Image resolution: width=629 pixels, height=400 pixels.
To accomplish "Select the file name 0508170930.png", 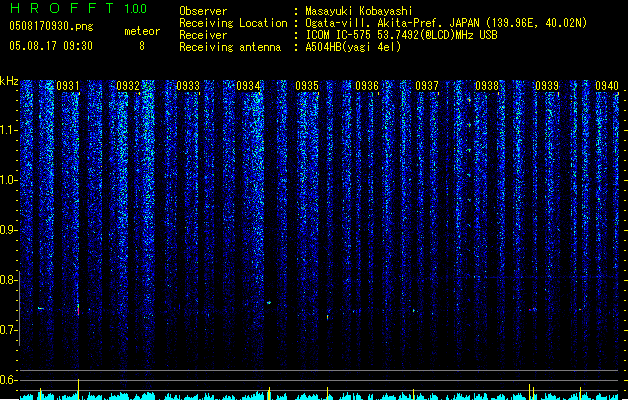I will [51, 26].
